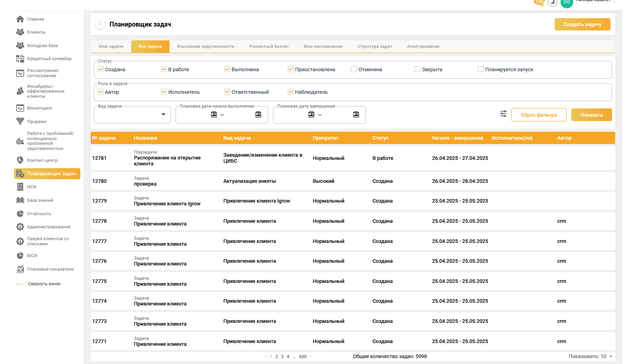Image resolution: width=637 pixels, height=364 pixels.
Task: Click the Показать button
Action: 591,115
